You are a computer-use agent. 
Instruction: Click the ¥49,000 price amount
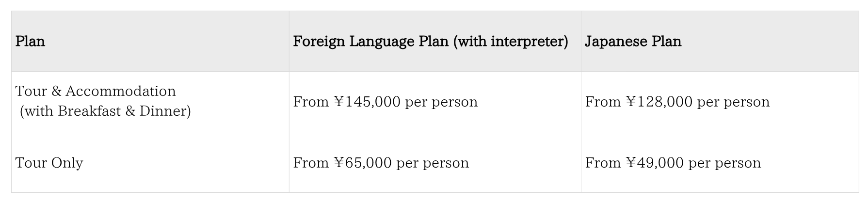click(x=655, y=163)
